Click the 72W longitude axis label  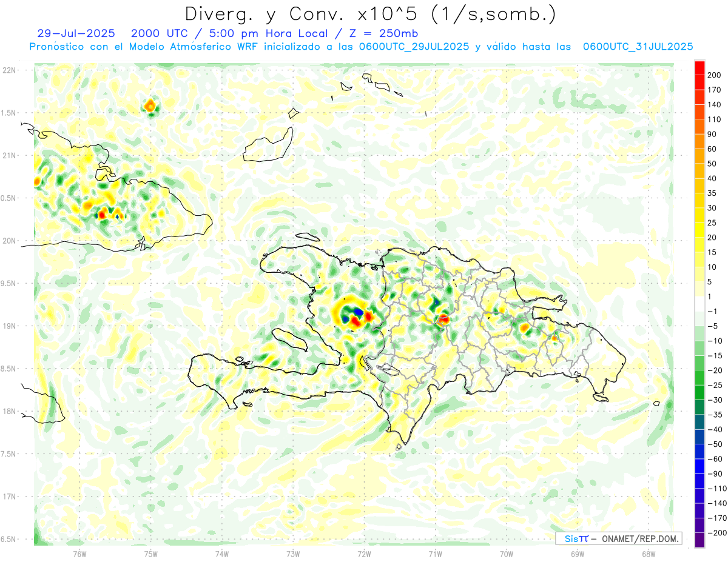point(363,554)
